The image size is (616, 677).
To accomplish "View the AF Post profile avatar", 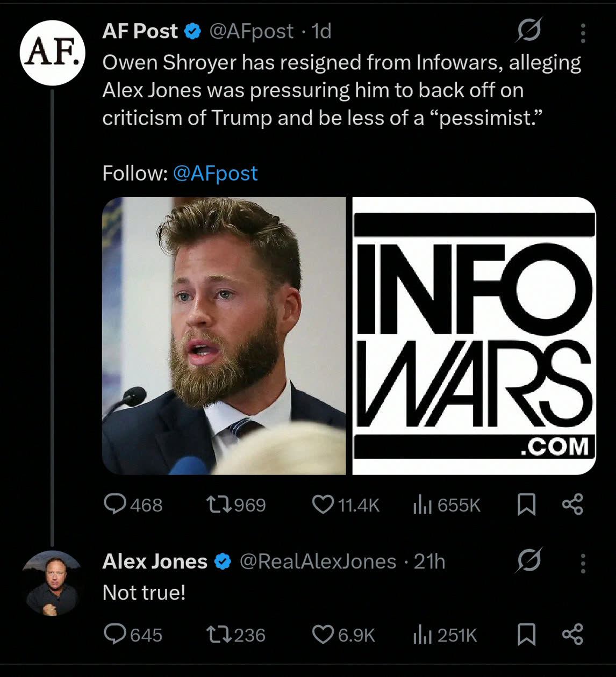I will click(52, 53).
